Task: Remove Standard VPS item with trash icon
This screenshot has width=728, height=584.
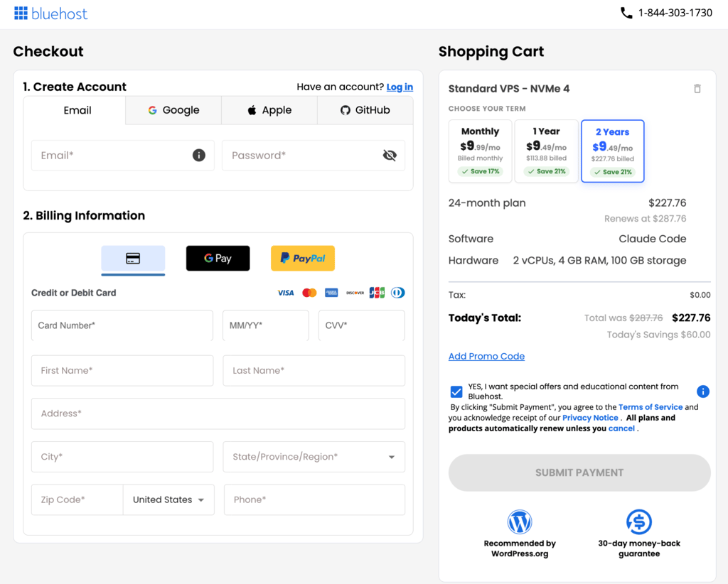Action: (x=697, y=89)
